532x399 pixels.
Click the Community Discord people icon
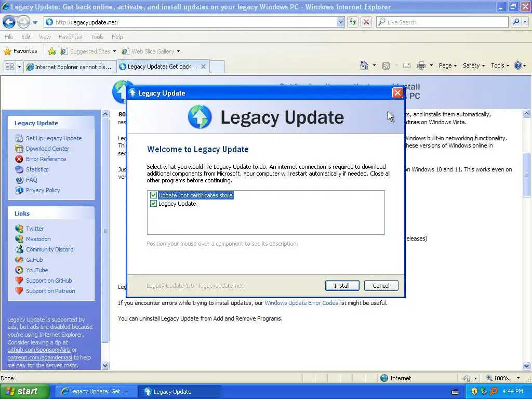19,249
